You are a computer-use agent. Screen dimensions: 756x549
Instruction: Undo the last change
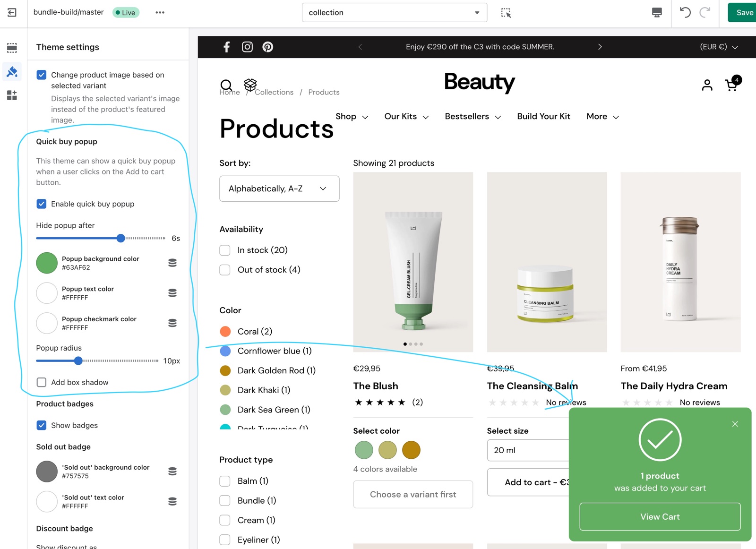(685, 12)
